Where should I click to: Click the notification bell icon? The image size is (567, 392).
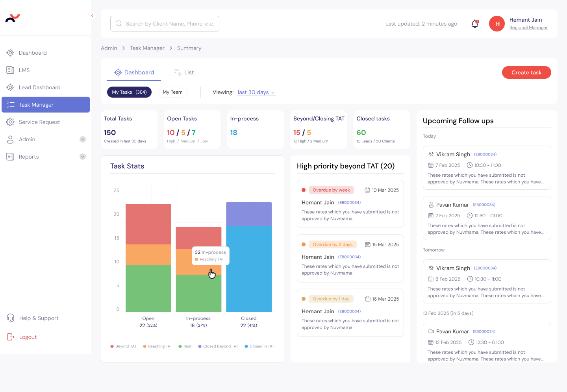pos(475,24)
